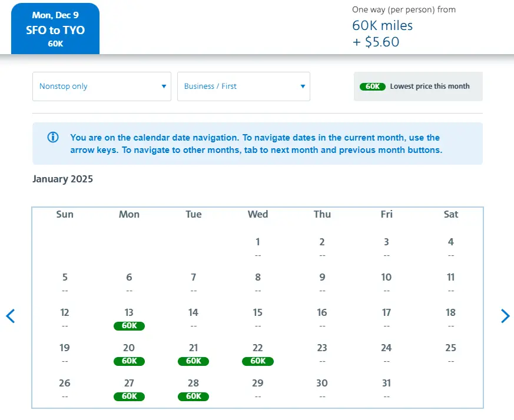Click the 60K miles + $5.60 price
The height and width of the screenshot is (420, 514).
click(382, 34)
